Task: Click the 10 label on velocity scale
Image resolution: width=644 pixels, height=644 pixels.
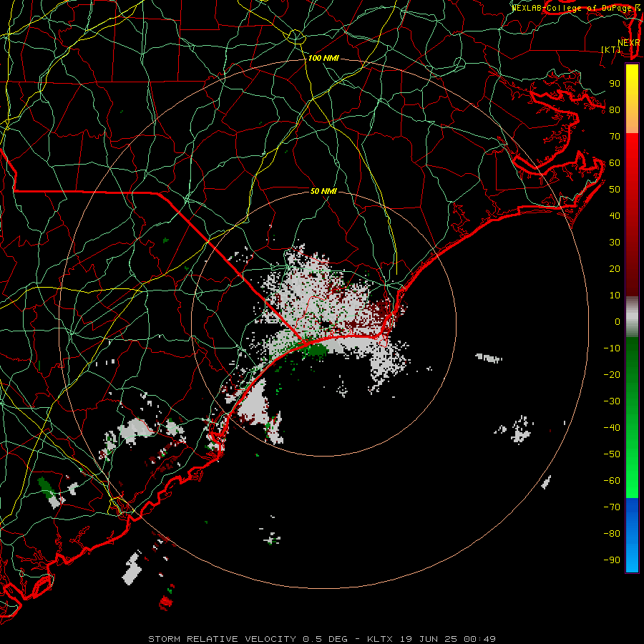Action: point(615,296)
